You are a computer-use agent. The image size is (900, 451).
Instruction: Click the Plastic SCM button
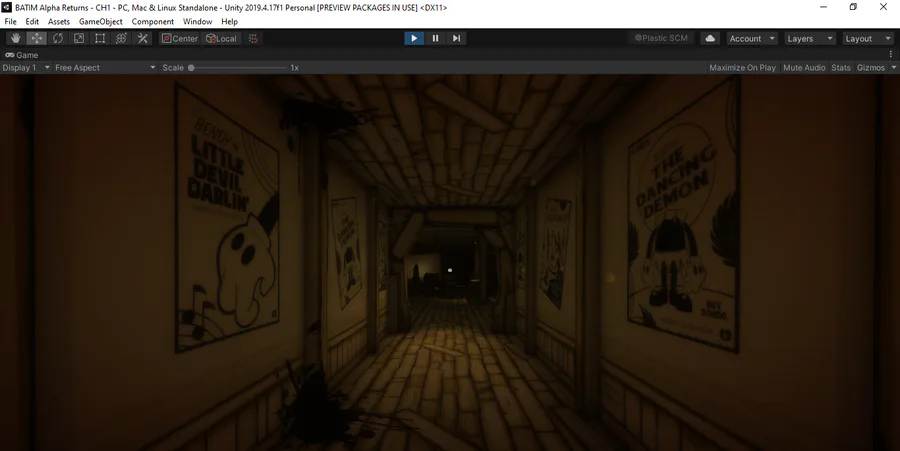pos(661,38)
